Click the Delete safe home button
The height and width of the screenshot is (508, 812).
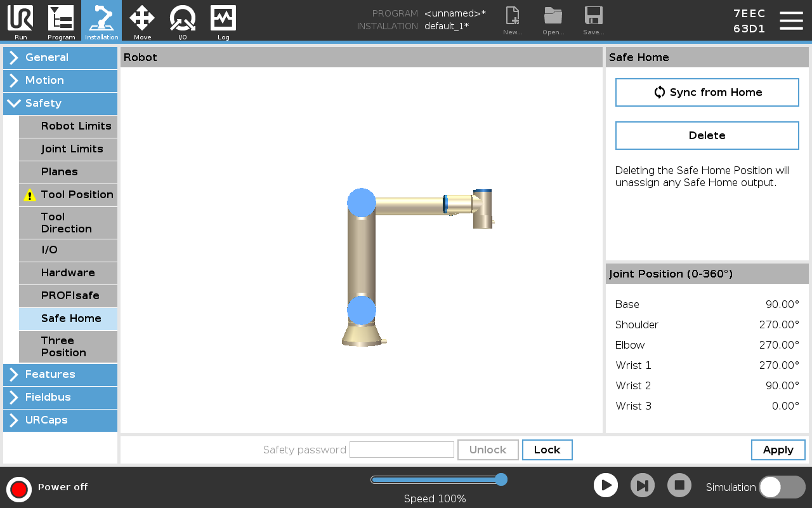(707, 135)
